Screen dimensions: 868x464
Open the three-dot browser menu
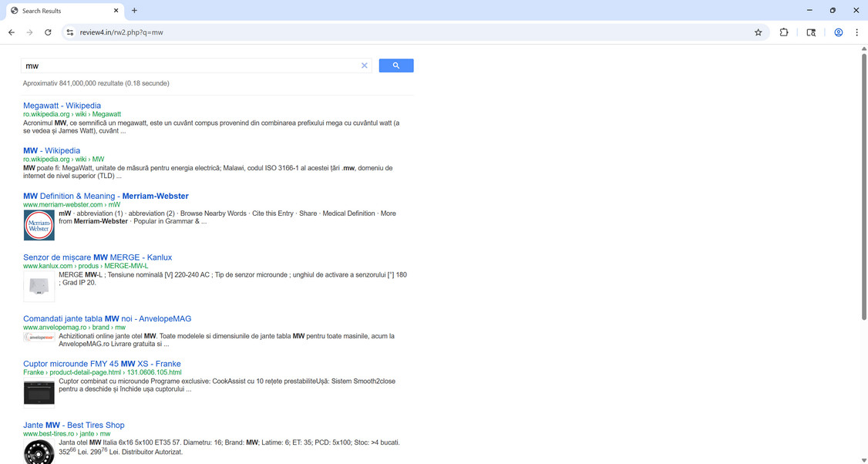pyautogui.click(x=856, y=32)
